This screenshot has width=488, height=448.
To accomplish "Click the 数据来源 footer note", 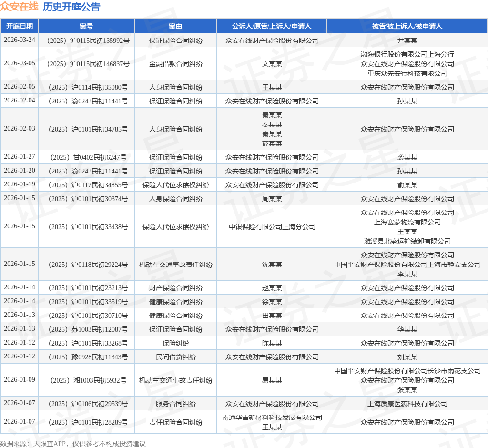I will (73, 444).
